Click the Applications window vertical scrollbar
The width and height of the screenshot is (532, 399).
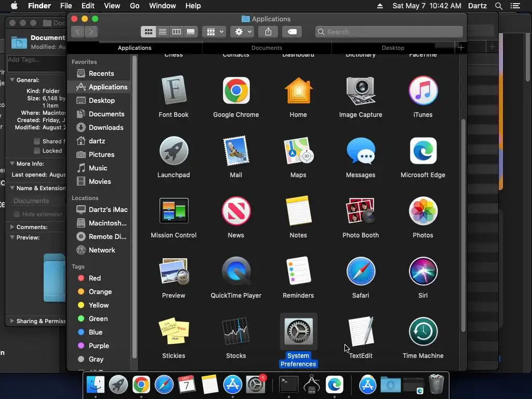click(463, 225)
